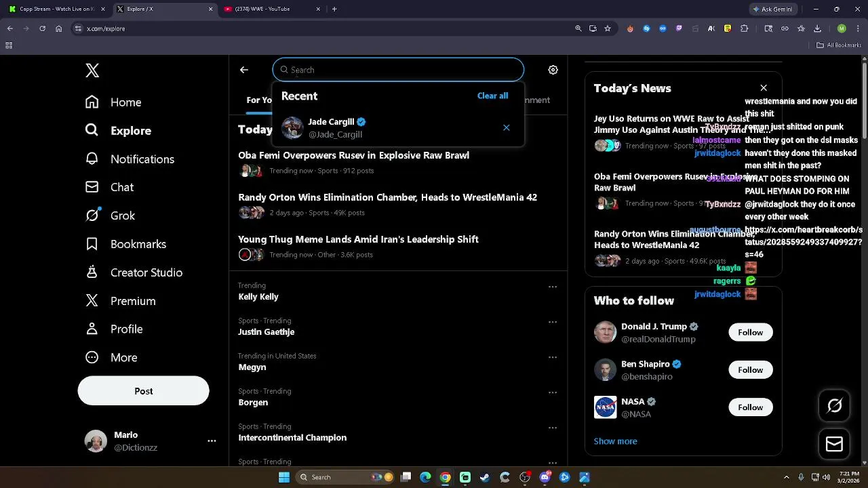Open browser zoom magnifier icon
Screen dimensions: 868x488
click(x=578, y=28)
